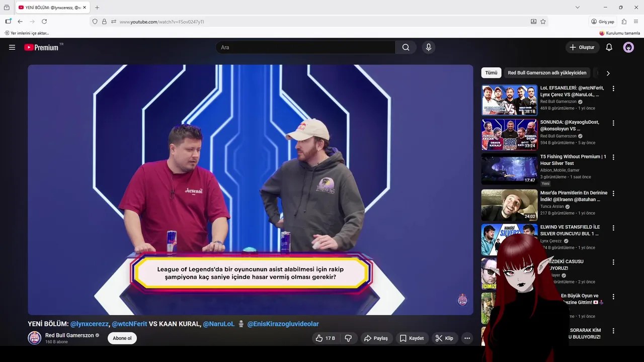Open the T5 Fishing video thumbnail

click(509, 169)
